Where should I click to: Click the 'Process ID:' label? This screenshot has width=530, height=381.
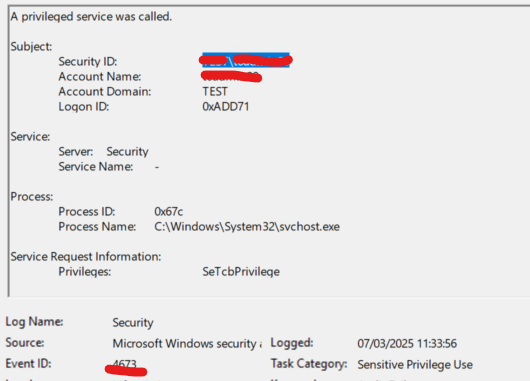click(x=87, y=212)
